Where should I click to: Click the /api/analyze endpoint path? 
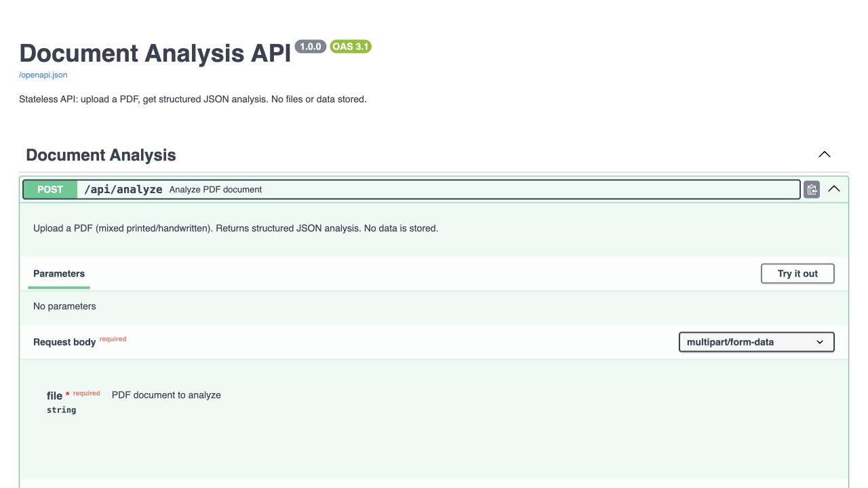coord(123,190)
